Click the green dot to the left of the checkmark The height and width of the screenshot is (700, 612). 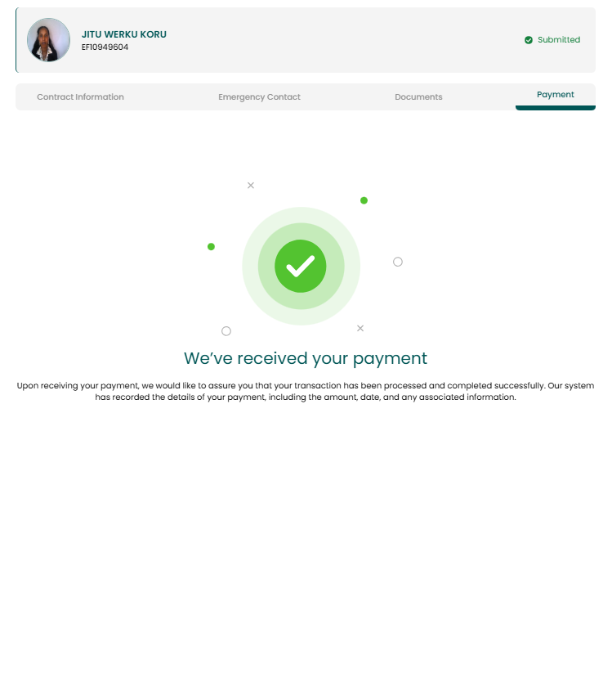point(212,247)
